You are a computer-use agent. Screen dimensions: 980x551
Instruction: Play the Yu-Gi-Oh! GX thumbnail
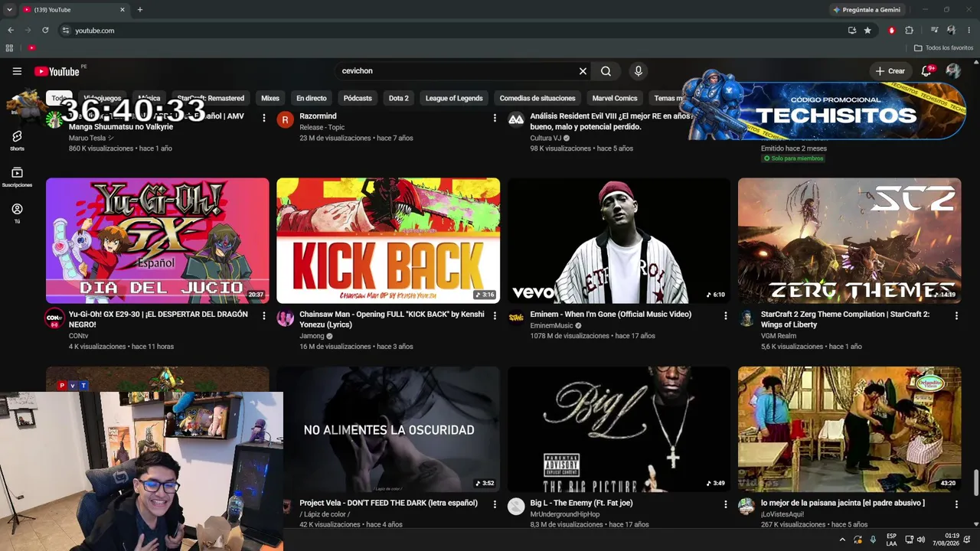158,241
